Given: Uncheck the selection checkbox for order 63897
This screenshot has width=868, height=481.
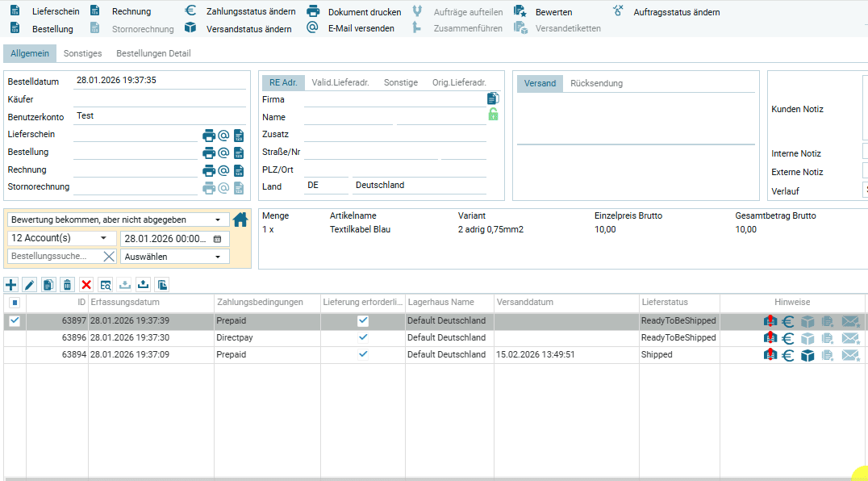Looking at the screenshot, I should coord(15,321).
